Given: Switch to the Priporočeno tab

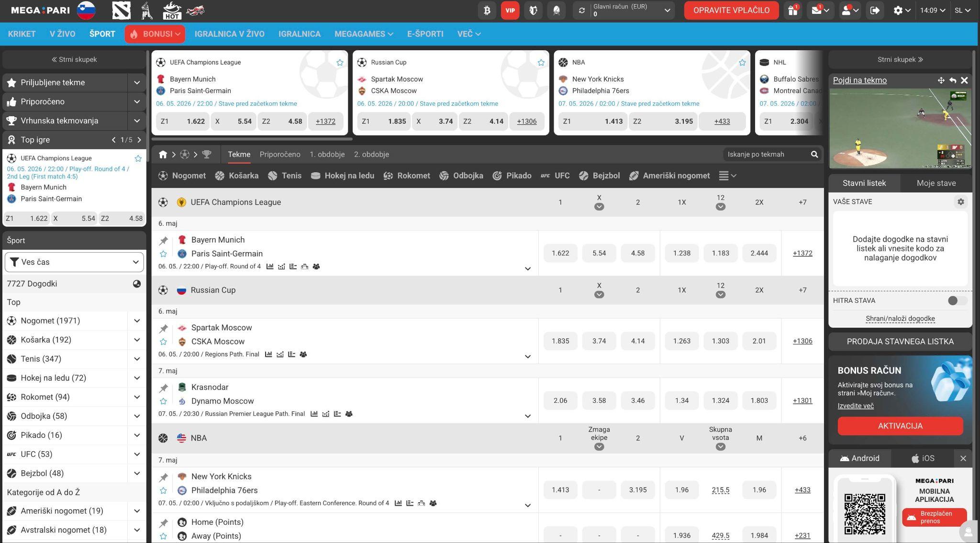Looking at the screenshot, I should (x=280, y=155).
